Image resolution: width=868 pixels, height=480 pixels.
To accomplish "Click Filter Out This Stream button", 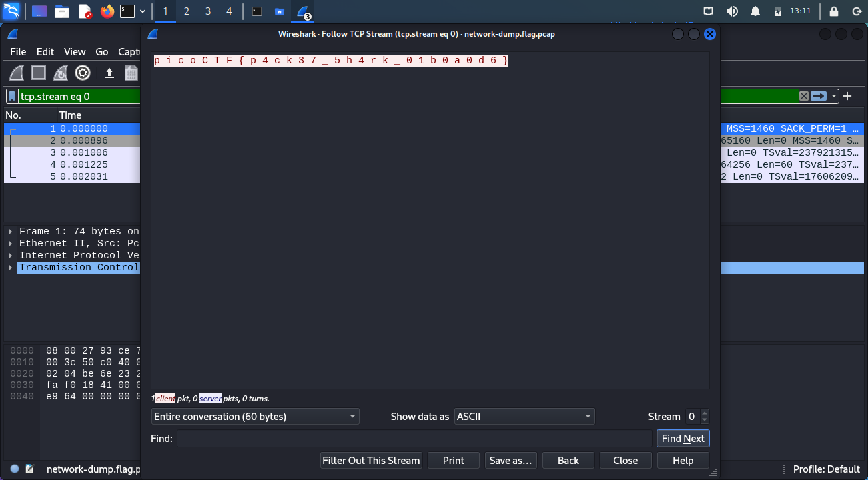I will [371, 461].
